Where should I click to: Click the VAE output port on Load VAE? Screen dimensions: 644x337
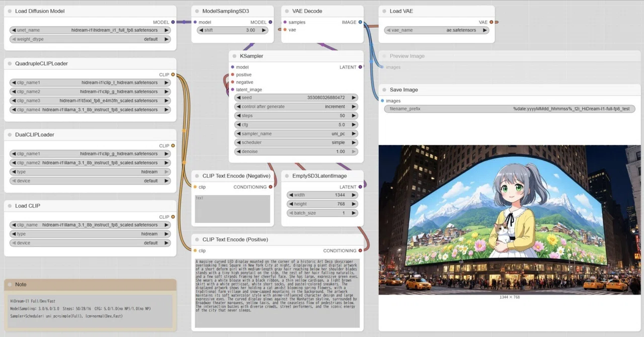[x=491, y=22]
